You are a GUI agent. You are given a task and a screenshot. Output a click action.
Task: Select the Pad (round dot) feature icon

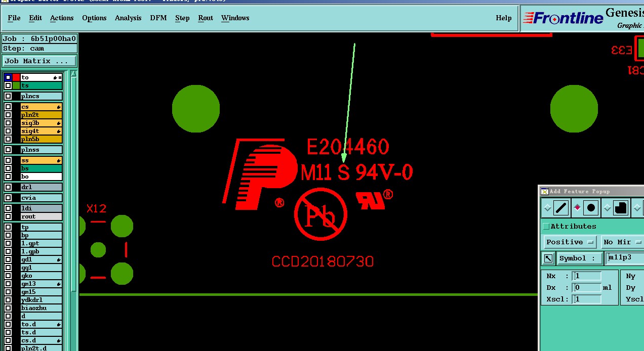[x=591, y=208]
